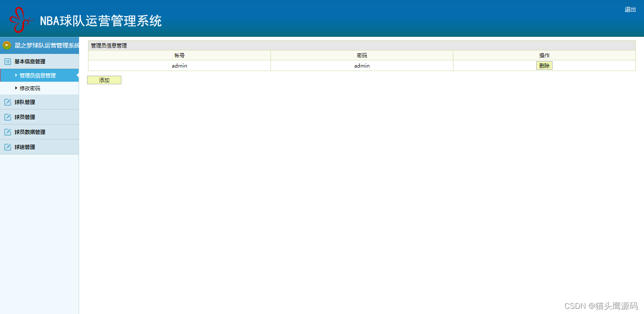This screenshot has height=314, width=644.
Task: Click the 操作 column header
Action: pyautogui.click(x=544, y=56)
